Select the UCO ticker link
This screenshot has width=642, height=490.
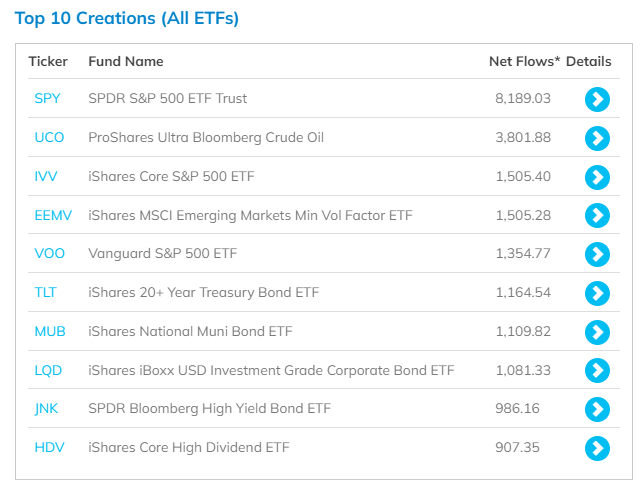[49, 137]
